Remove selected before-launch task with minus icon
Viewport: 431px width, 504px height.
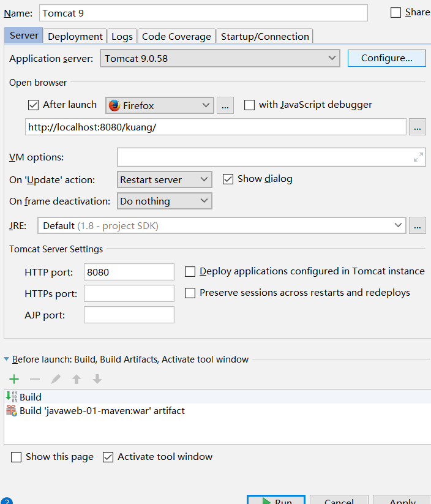pyautogui.click(x=35, y=379)
